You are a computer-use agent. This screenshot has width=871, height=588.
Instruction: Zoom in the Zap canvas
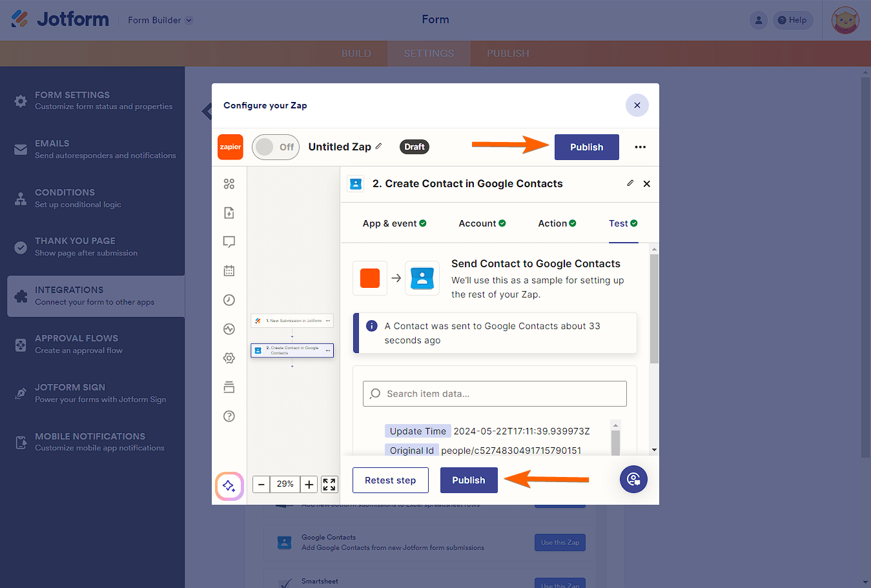click(309, 484)
